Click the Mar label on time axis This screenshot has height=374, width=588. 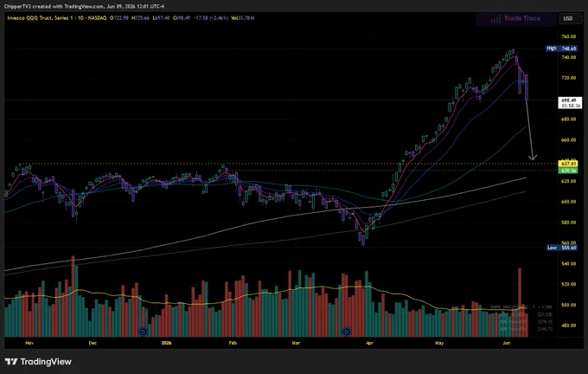(296, 343)
